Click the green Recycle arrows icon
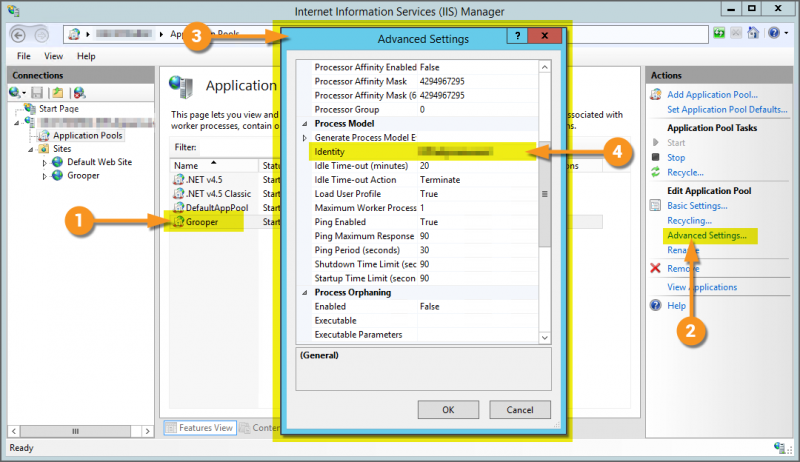800x462 pixels. coord(656,172)
